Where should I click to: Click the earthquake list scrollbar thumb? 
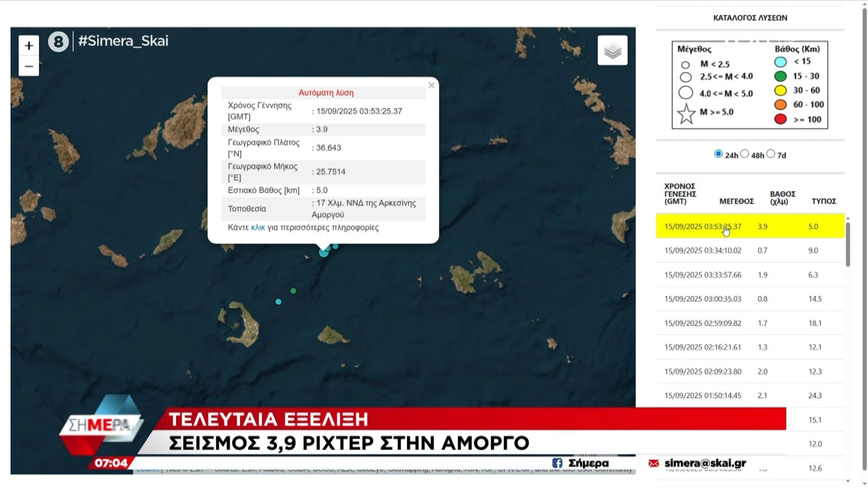(848, 244)
